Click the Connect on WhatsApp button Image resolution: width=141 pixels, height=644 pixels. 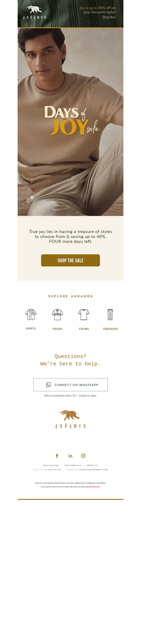(70, 385)
